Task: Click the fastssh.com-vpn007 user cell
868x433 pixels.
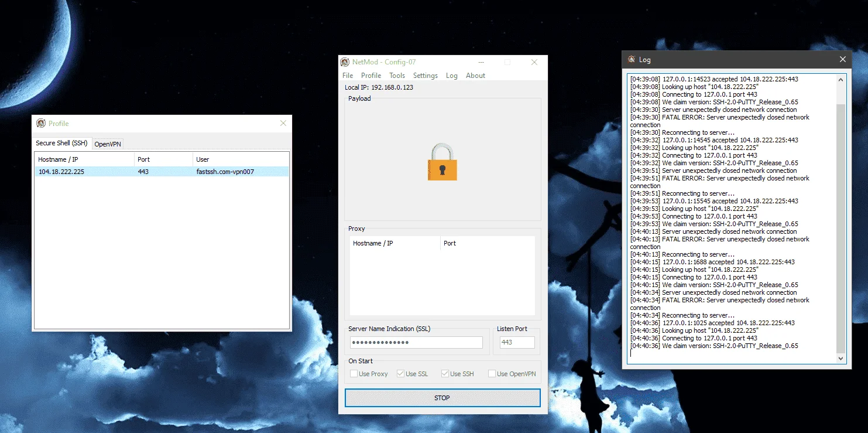Action: (225, 172)
